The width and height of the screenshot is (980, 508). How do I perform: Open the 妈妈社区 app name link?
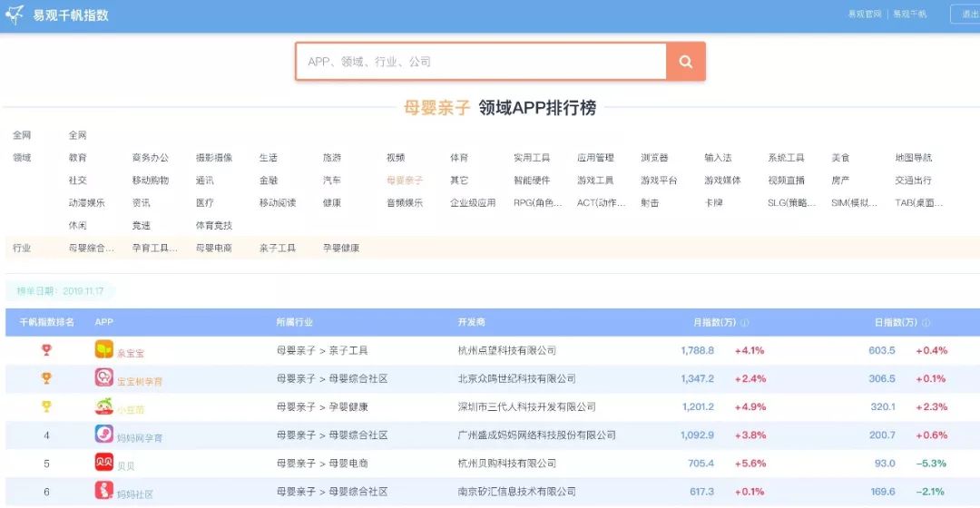[135, 494]
